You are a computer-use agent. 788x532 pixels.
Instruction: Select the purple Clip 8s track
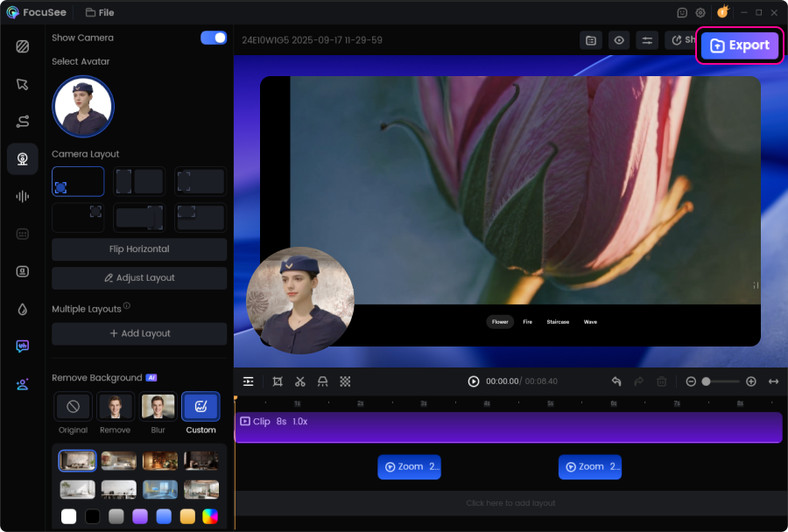pyautogui.click(x=509, y=428)
